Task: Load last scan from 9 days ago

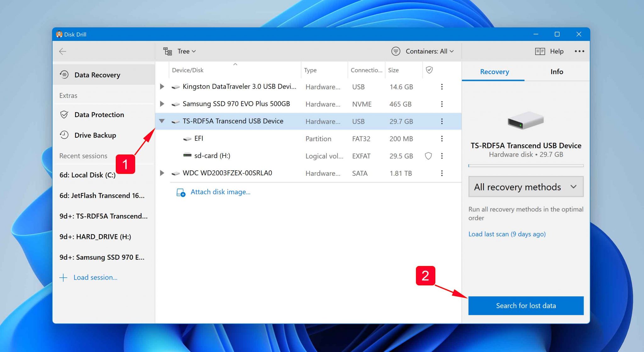Action: click(x=507, y=234)
